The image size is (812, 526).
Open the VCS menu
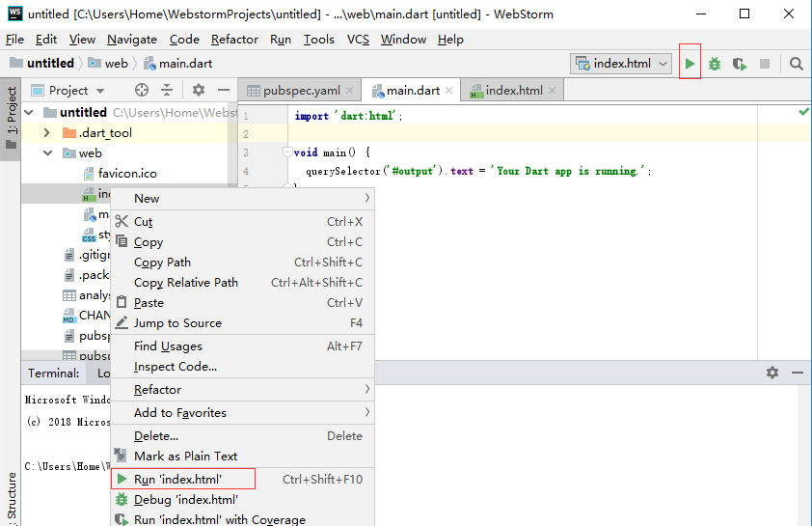358,40
